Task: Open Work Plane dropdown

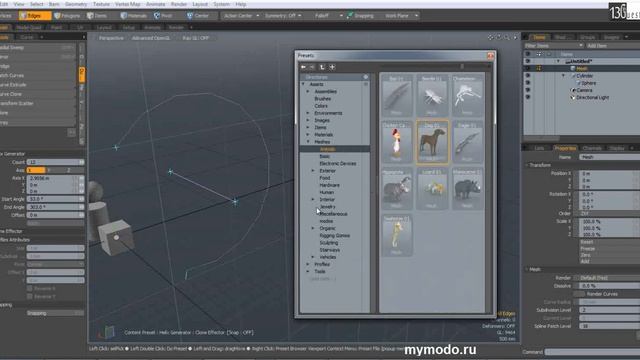Action: pyautogui.click(x=401, y=16)
